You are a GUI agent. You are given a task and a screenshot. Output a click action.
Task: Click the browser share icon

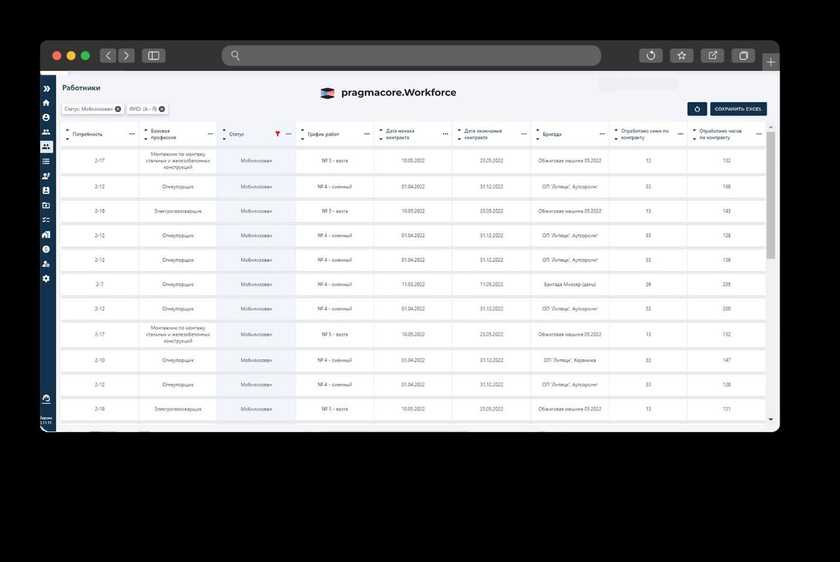(x=712, y=56)
